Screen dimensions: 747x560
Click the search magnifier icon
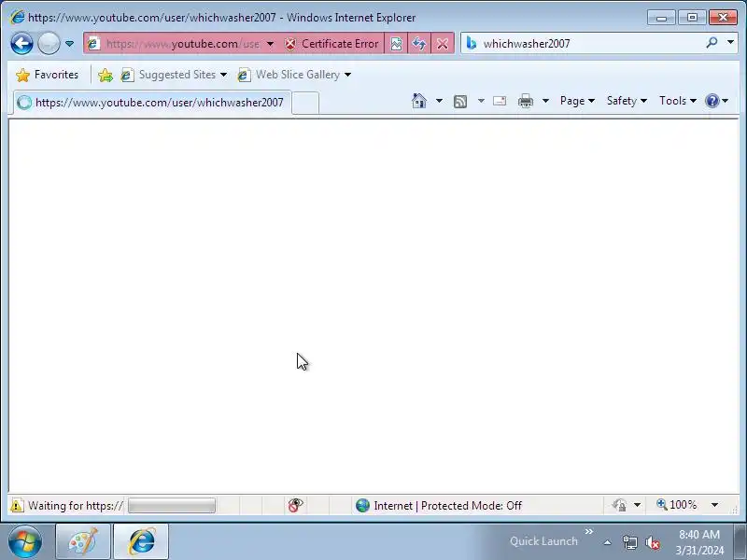coord(712,43)
